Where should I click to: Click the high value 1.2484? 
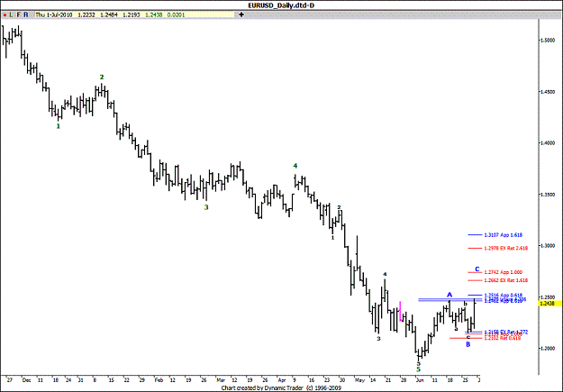click(109, 15)
